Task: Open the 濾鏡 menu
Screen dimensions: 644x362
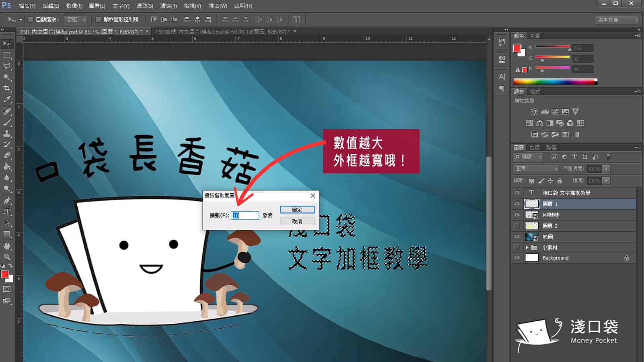Action: [169, 6]
